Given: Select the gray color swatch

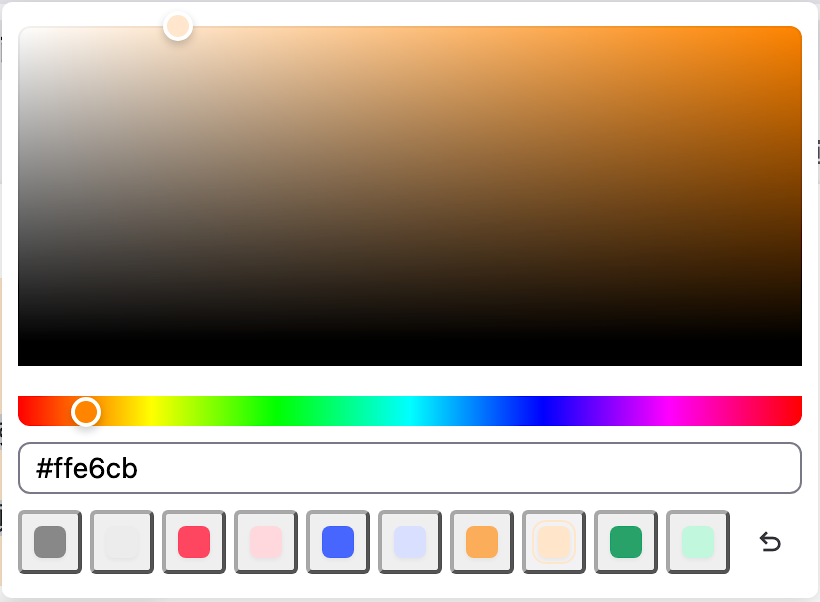Looking at the screenshot, I should (50, 542).
